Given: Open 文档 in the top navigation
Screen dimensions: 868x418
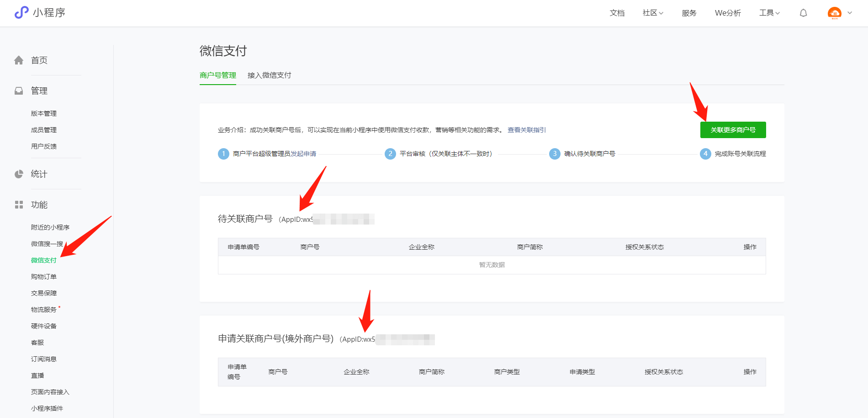Looking at the screenshot, I should coord(617,13).
